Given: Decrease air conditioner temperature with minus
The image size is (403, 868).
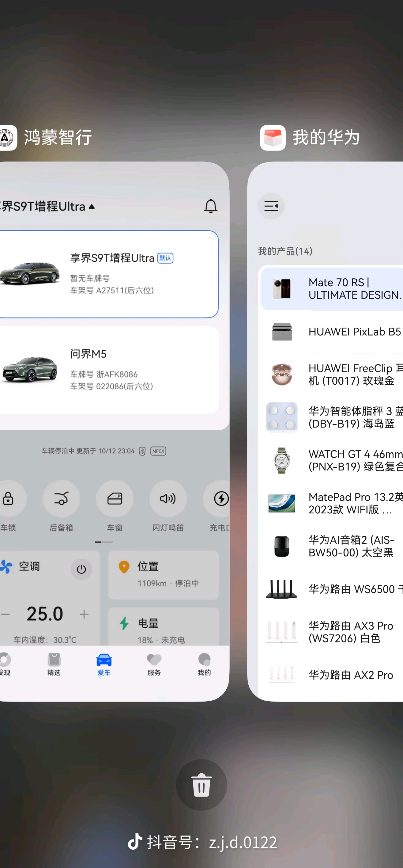Looking at the screenshot, I should tap(5, 614).
